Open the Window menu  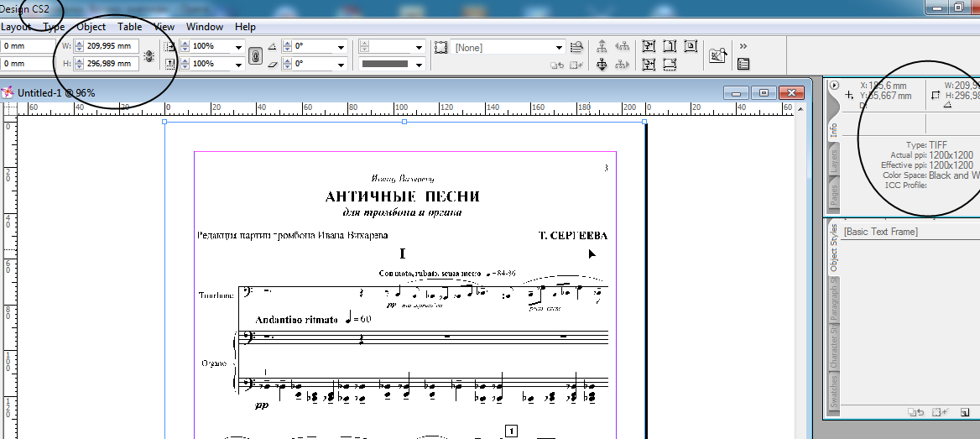[205, 27]
